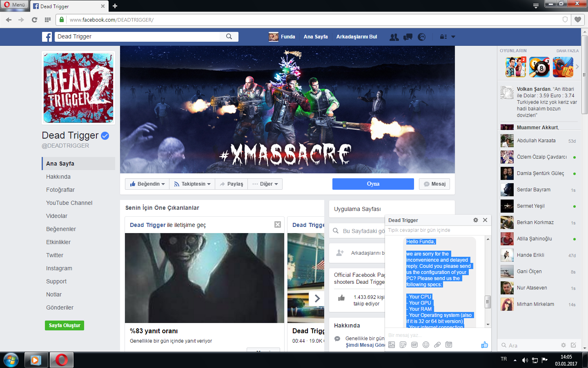Expand the Takiptesin dropdown
588x368 pixels.
point(192,184)
